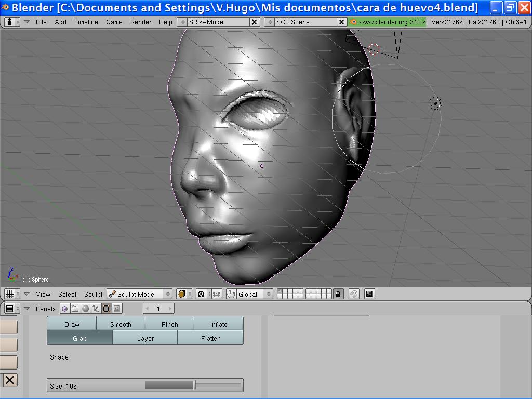Click the SCE:Scene name field

[x=305, y=22]
